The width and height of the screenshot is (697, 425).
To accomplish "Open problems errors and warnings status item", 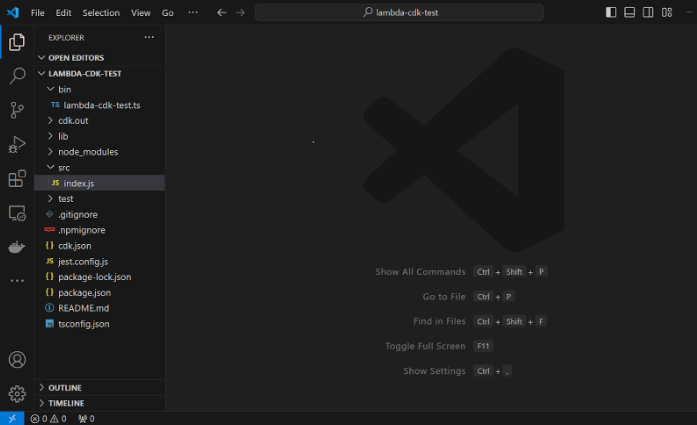I will (x=48, y=419).
